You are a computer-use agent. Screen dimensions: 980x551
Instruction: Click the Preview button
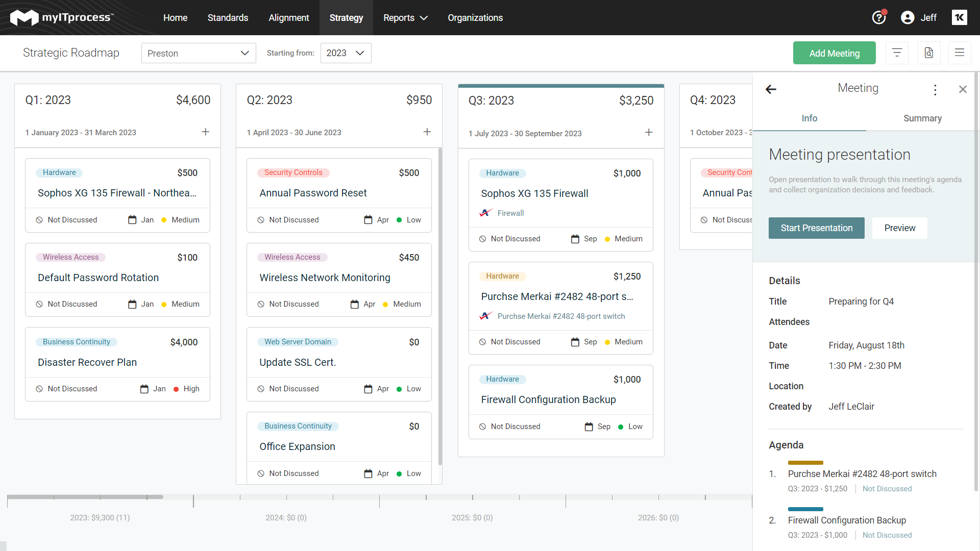[899, 228]
